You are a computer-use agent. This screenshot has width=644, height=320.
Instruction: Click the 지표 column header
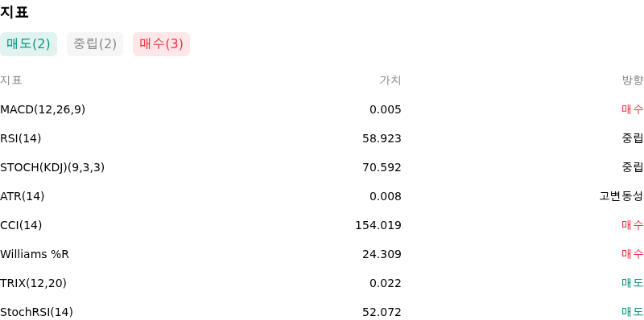point(11,80)
